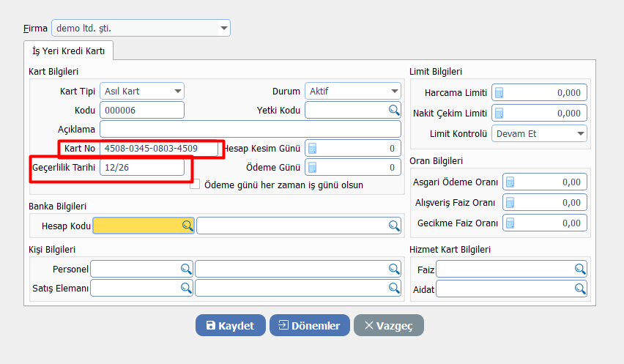Viewport: 624px width, 364px height.
Task: Click the Yetki Kodu search magnifier icon
Action: [394, 111]
